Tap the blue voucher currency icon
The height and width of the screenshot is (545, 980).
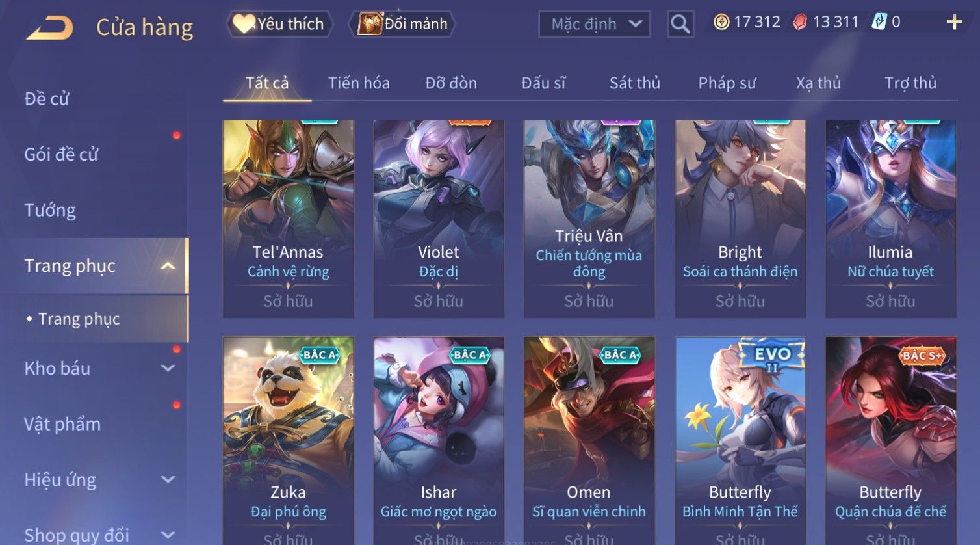pos(879,22)
